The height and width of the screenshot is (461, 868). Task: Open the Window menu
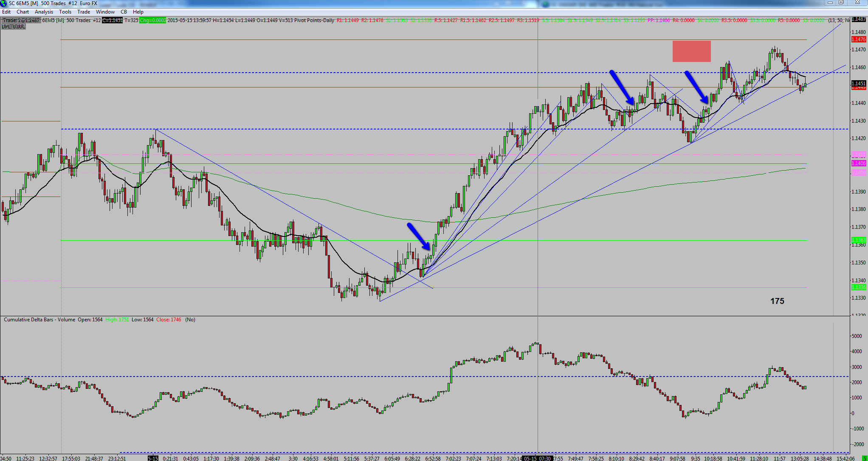click(105, 12)
